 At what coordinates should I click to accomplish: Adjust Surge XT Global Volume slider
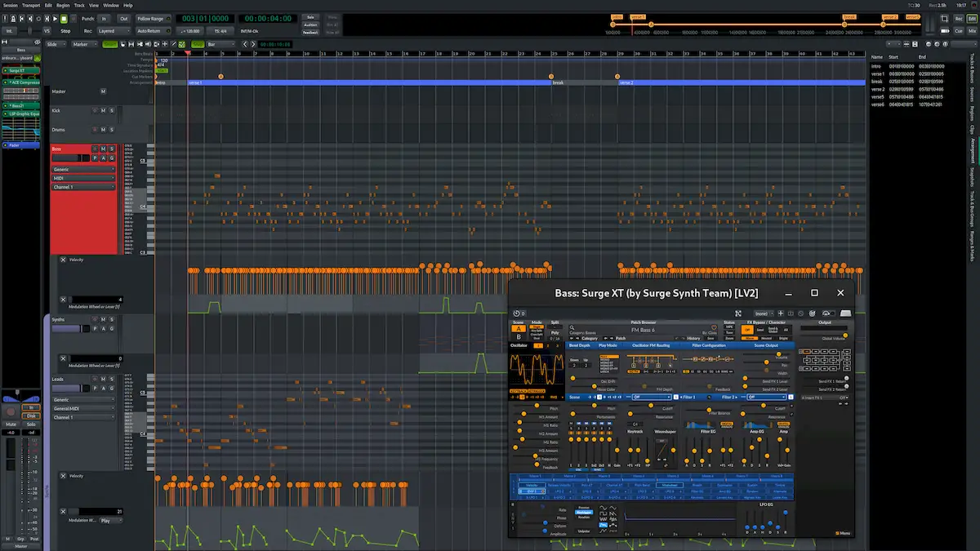click(x=824, y=335)
